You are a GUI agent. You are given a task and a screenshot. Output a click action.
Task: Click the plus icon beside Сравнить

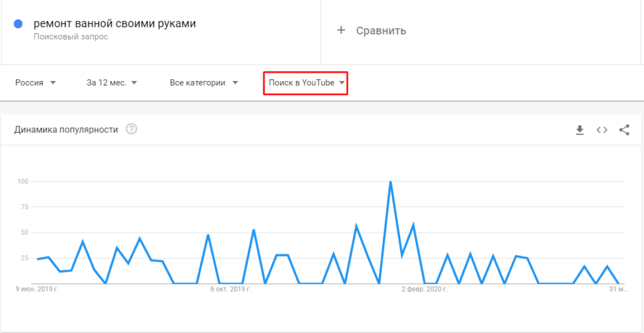point(341,30)
